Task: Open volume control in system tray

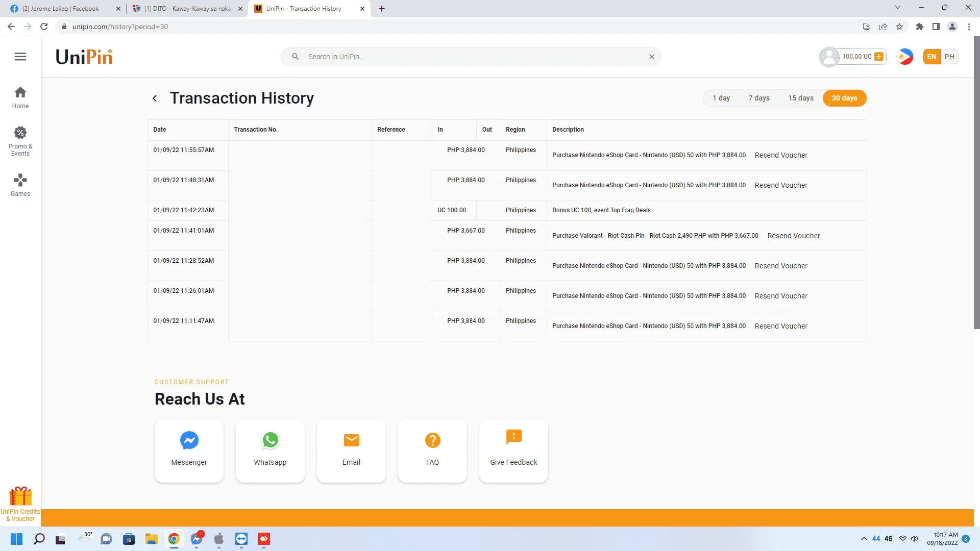Action: (x=914, y=539)
